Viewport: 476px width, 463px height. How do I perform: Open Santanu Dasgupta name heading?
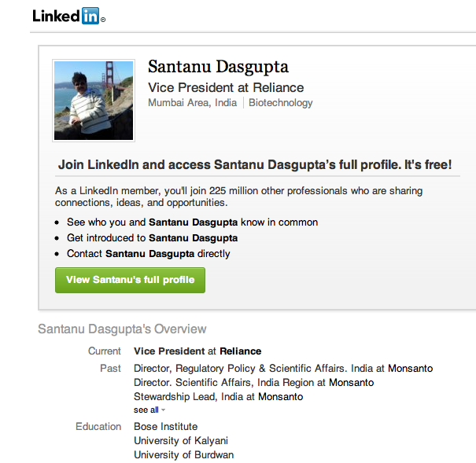pos(218,67)
